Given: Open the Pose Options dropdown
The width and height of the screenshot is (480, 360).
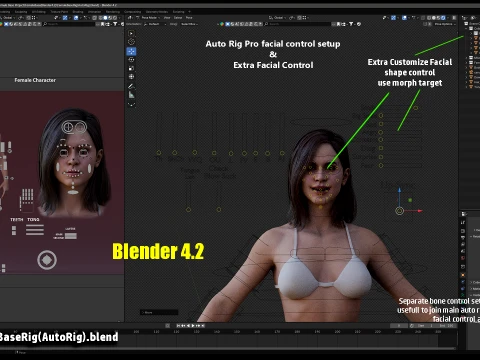Looking at the screenshot, I should point(444,24).
